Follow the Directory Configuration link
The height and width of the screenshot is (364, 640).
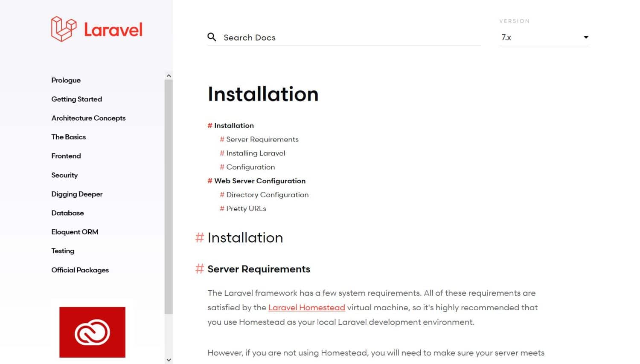(x=267, y=195)
